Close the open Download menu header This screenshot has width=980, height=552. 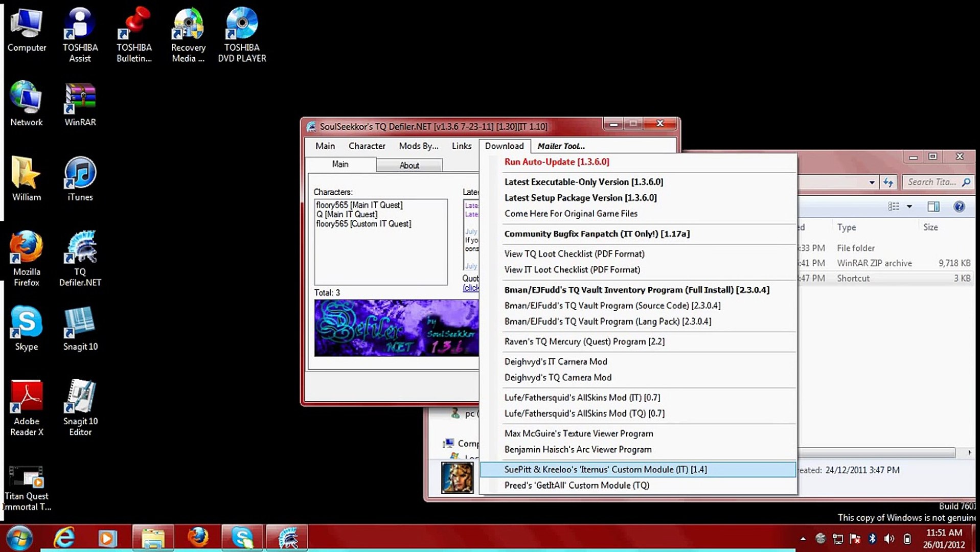click(504, 146)
